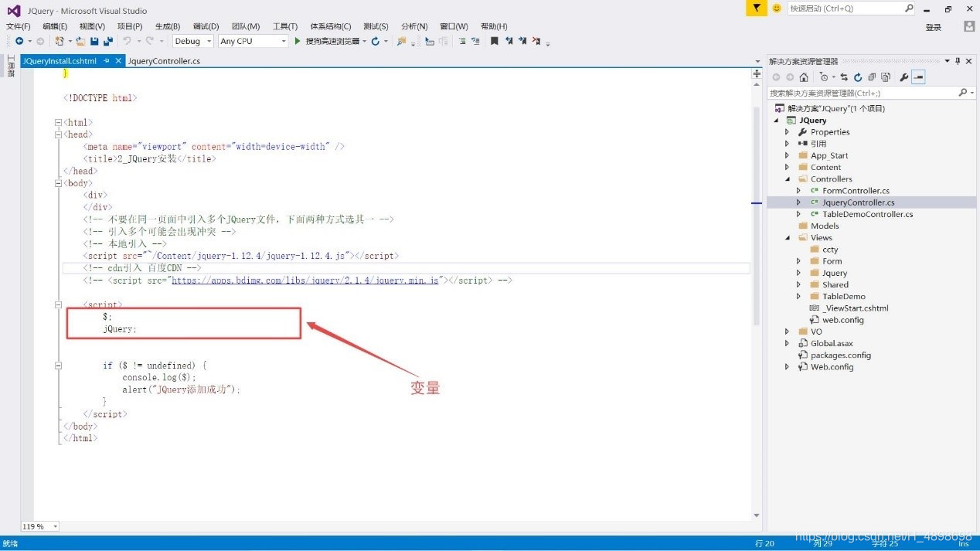Select packages.config in Solution Explorer
The image size is (980, 551).
point(841,355)
